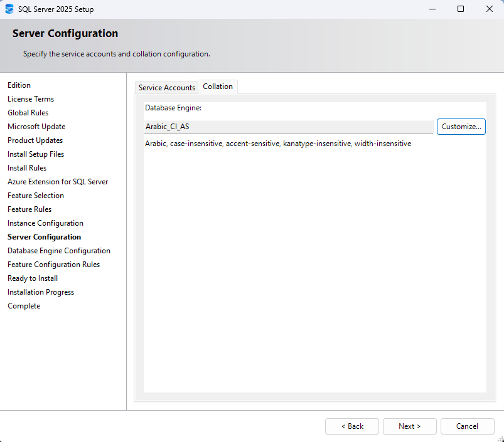The width and height of the screenshot is (504, 442).
Task: Navigate to Global Rules
Action: (x=28, y=112)
